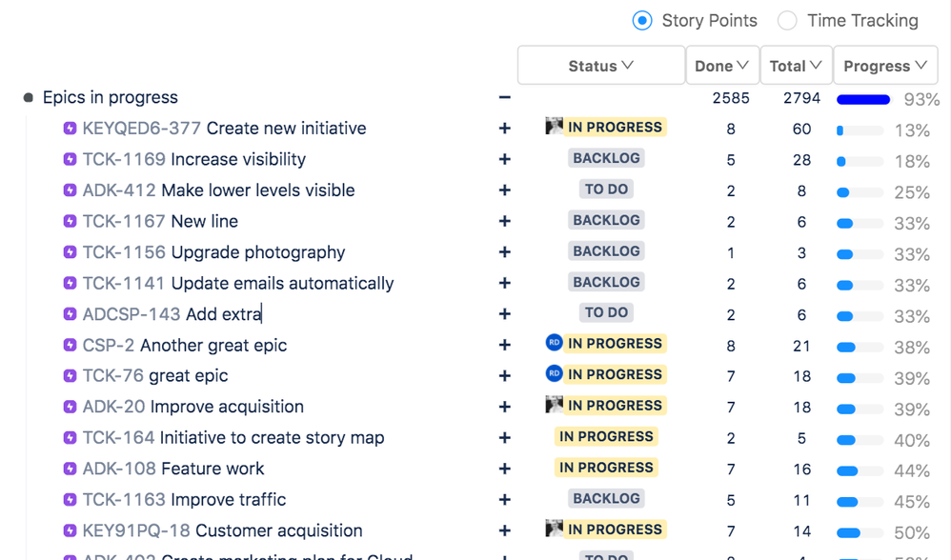Expand the TCK-1169 Increase visibility row
The width and height of the screenshot is (951, 560).
505,159
